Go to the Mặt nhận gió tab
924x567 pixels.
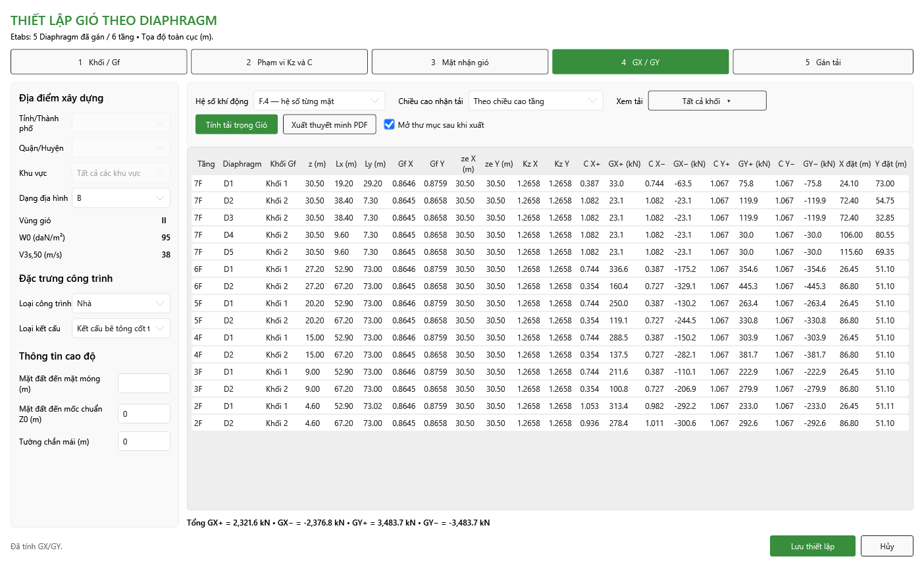coord(459,62)
